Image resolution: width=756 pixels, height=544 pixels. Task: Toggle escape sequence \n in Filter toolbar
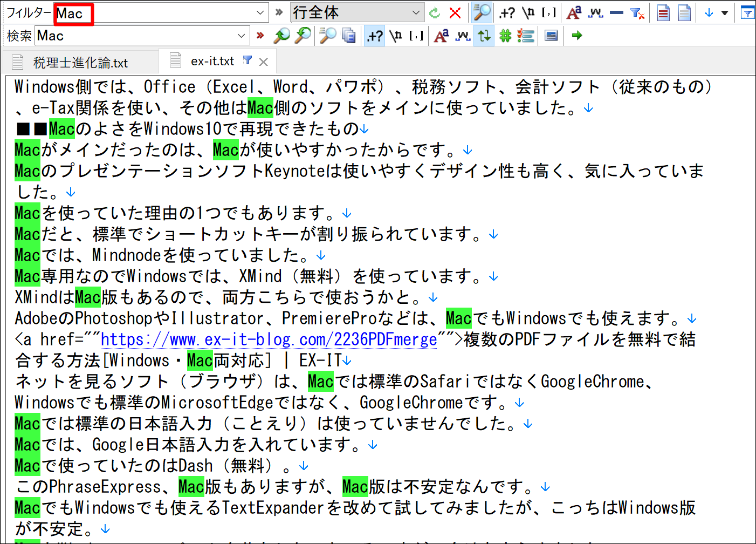(x=528, y=13)
